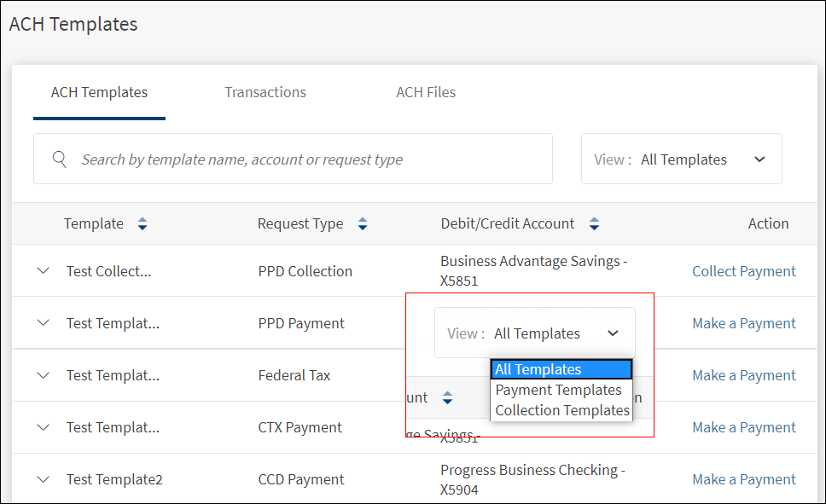Select Collection Templates from the list

point(562,410)
